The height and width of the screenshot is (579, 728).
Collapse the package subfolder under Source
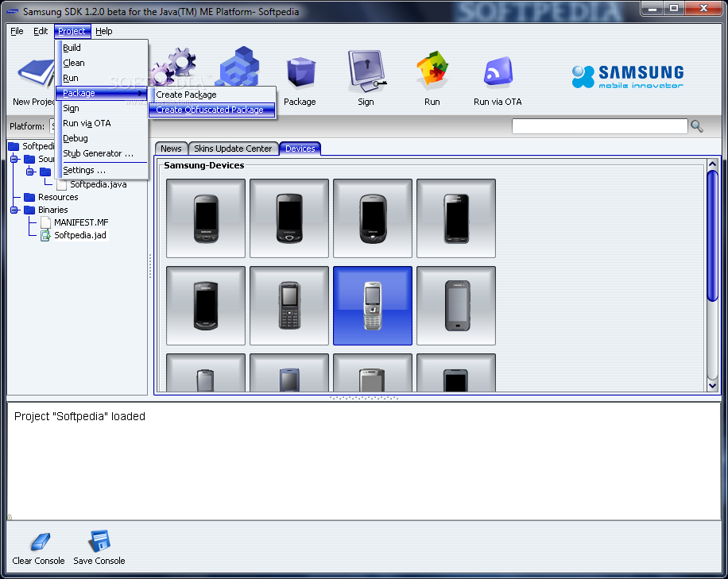tap(30, 172)
